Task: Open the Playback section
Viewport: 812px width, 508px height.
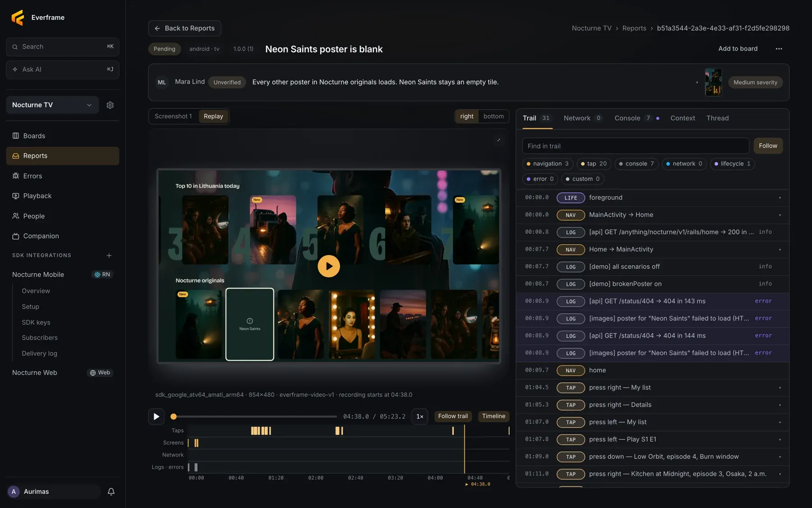Action: (63, 196)
